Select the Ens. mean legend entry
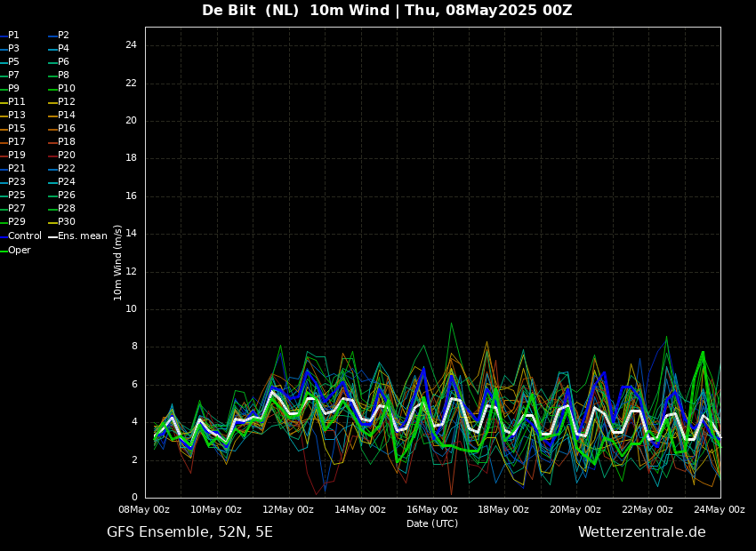Viewport: 756px width, 551px height. coord(82,236)
